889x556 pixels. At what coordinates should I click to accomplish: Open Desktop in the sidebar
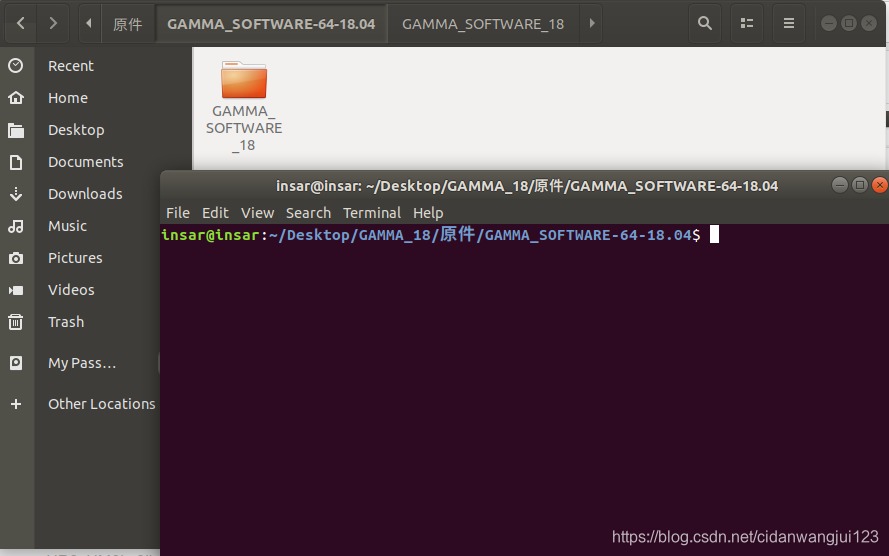point(76,130)
